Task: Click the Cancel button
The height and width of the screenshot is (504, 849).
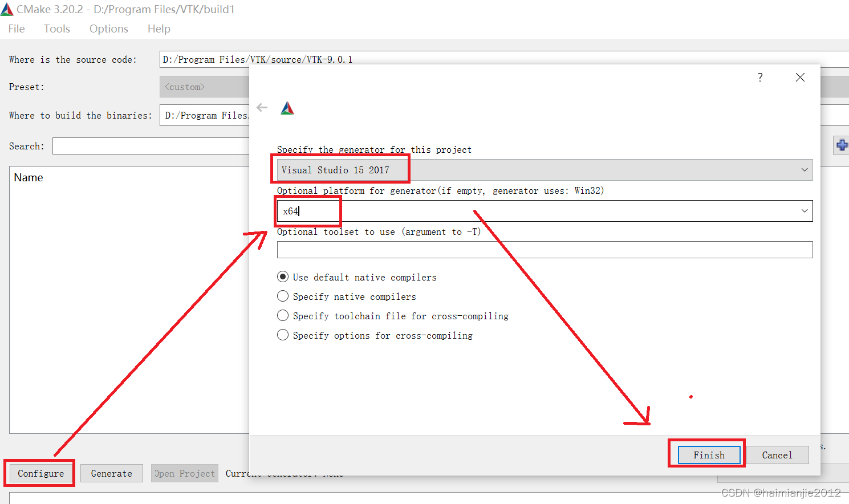Action: coord(777,455)
